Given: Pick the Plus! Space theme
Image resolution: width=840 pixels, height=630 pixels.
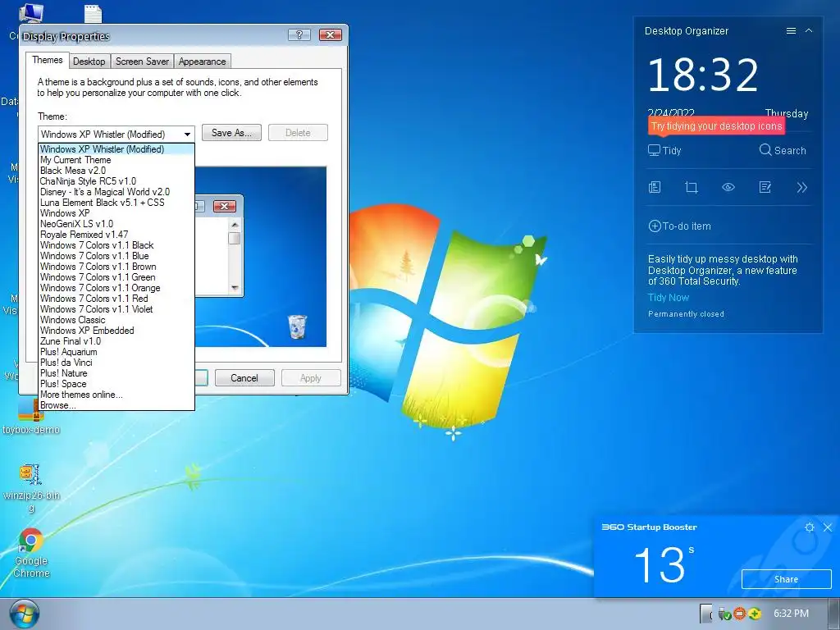Looking at the screenshot, I should [x=116, y=384].
